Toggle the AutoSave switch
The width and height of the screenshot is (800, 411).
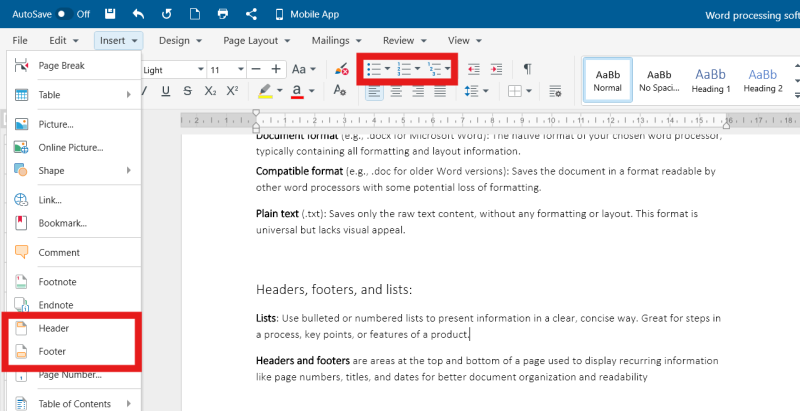coord(63,15)
